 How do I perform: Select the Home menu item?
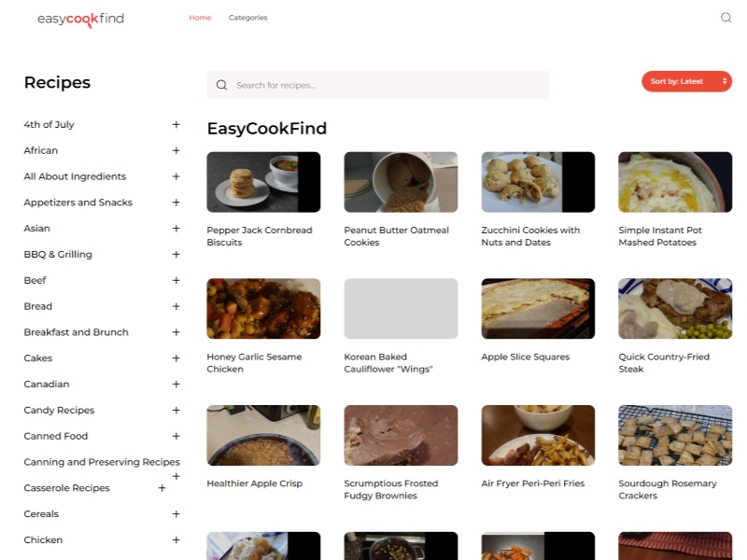point(200,17)
